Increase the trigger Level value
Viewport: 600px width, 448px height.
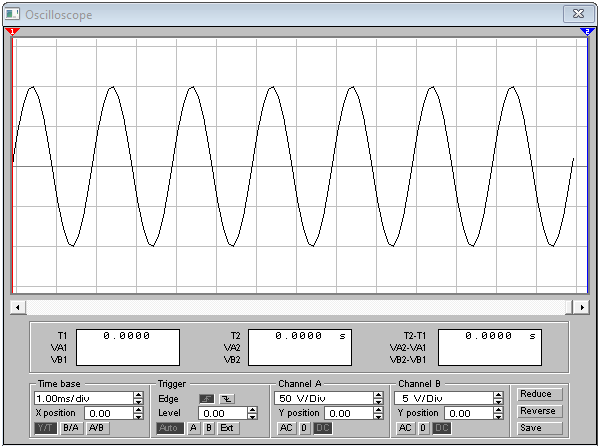point(253,410)
